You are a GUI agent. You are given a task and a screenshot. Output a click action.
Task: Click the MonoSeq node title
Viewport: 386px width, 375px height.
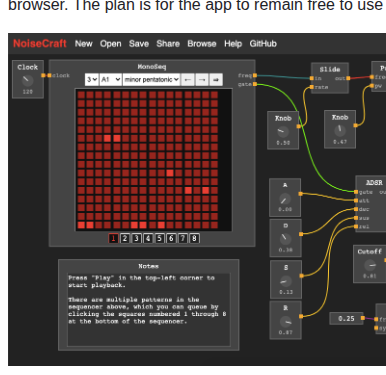coord(152,67)
